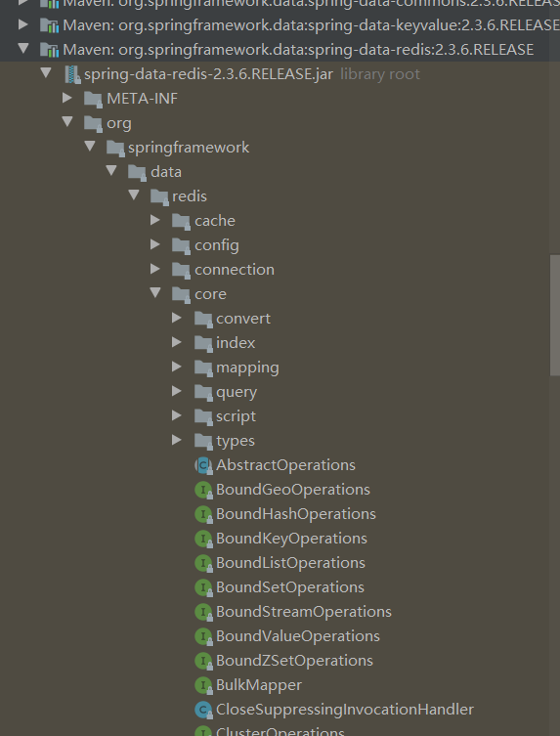Screen dimensions: 560x736
Task: Click the script package folder icon
Action: pos(203,416)
